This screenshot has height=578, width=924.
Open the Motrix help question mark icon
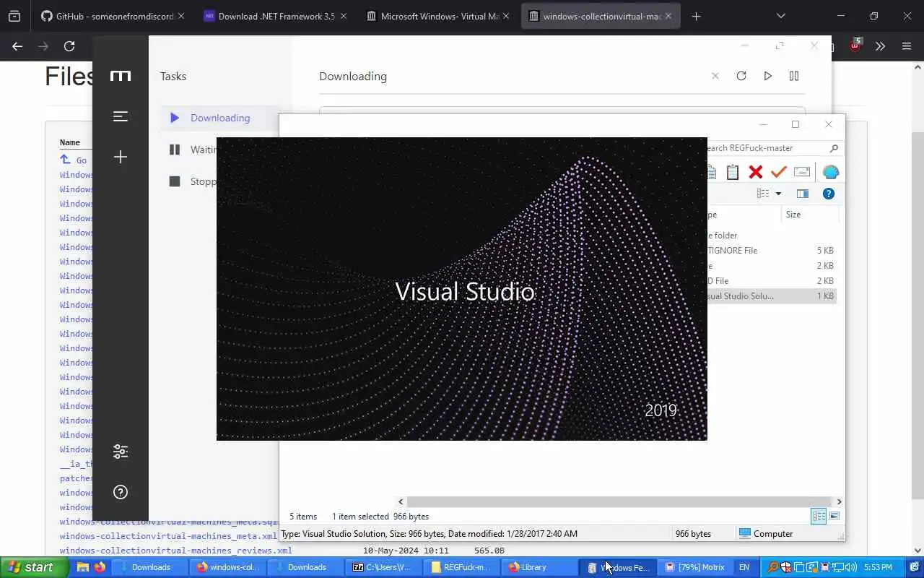121,492
